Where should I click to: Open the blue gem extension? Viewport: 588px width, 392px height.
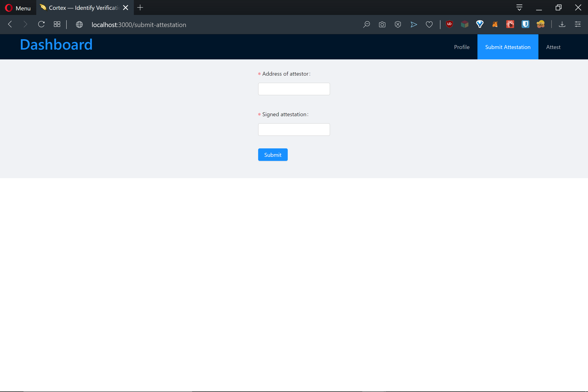click(x=480, y=24)
